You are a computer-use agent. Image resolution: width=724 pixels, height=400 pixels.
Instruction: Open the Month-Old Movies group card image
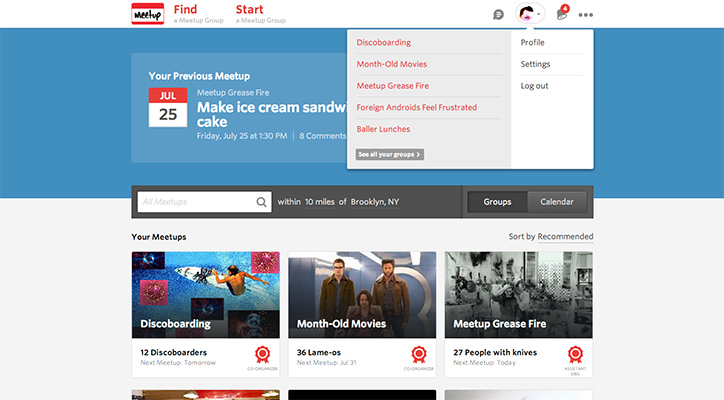pos(362,295)
